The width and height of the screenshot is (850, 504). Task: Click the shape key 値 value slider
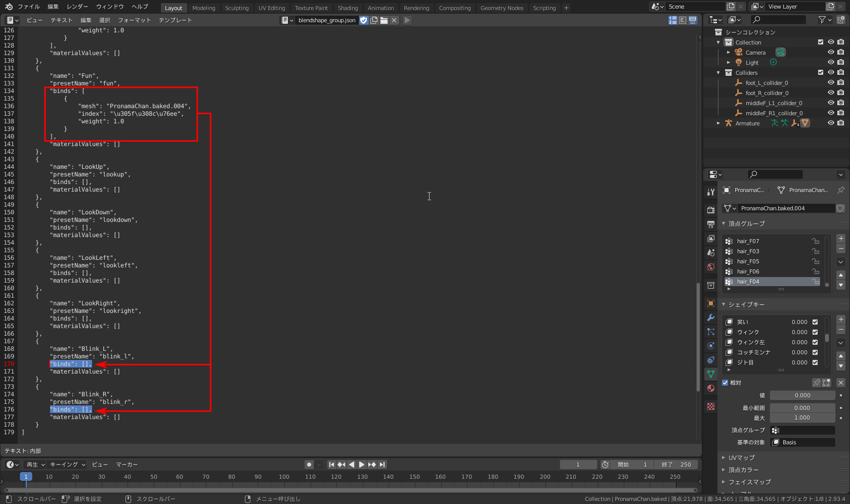click(802, 395)
